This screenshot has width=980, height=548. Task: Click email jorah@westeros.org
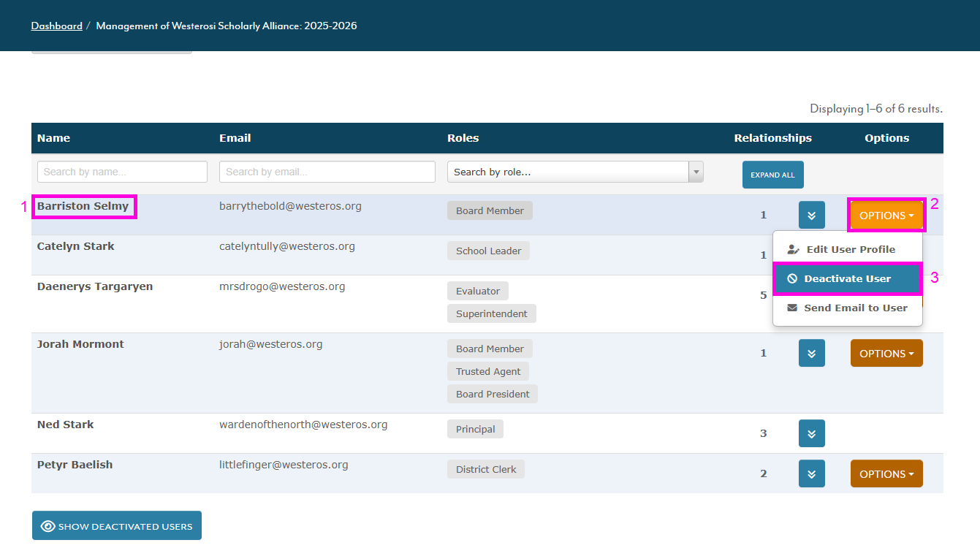click(x=270, y=344)
